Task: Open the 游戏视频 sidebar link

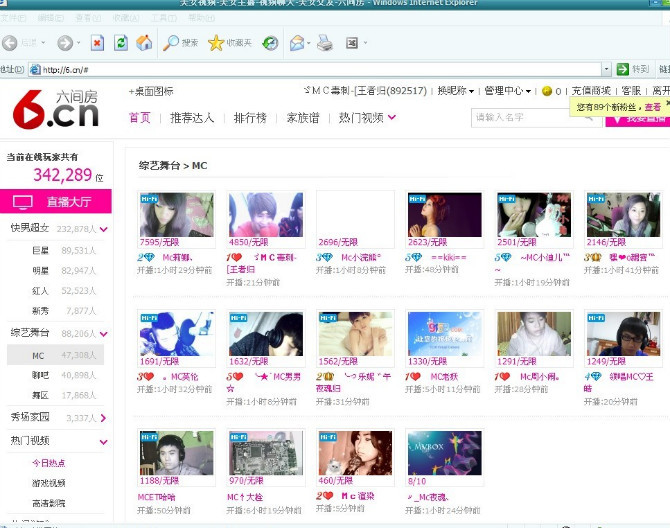Action: click(49, 483)
